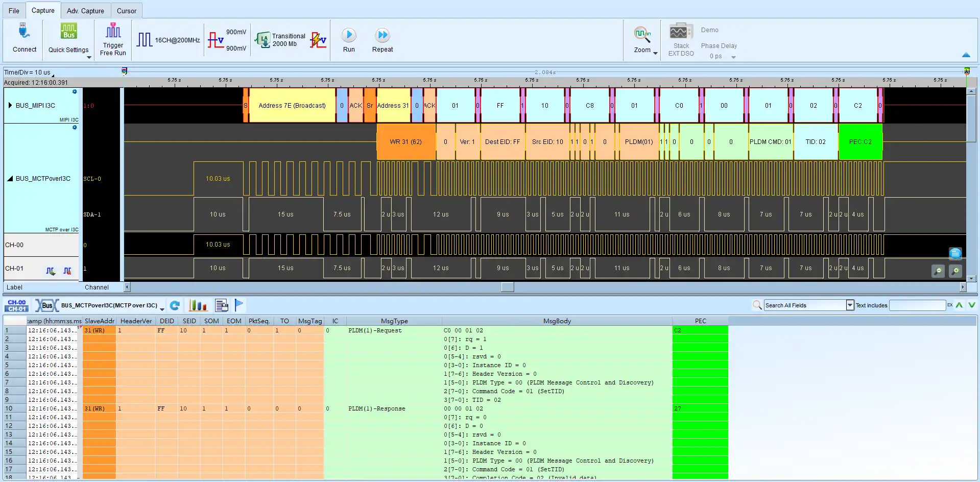The width and height of the screenshot is (980, 482).
Task: Open the bar chart statistics icon
Action: coord(198,305)
